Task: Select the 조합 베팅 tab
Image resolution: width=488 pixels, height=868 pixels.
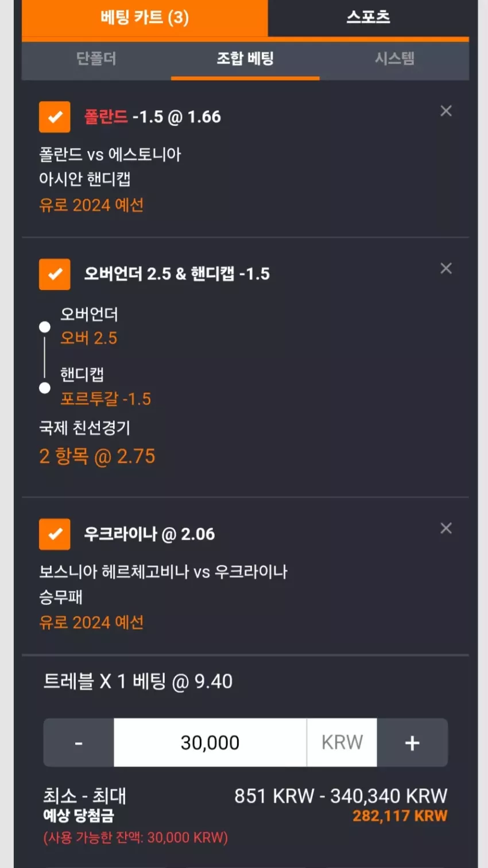Action: [x=245, y=59]
